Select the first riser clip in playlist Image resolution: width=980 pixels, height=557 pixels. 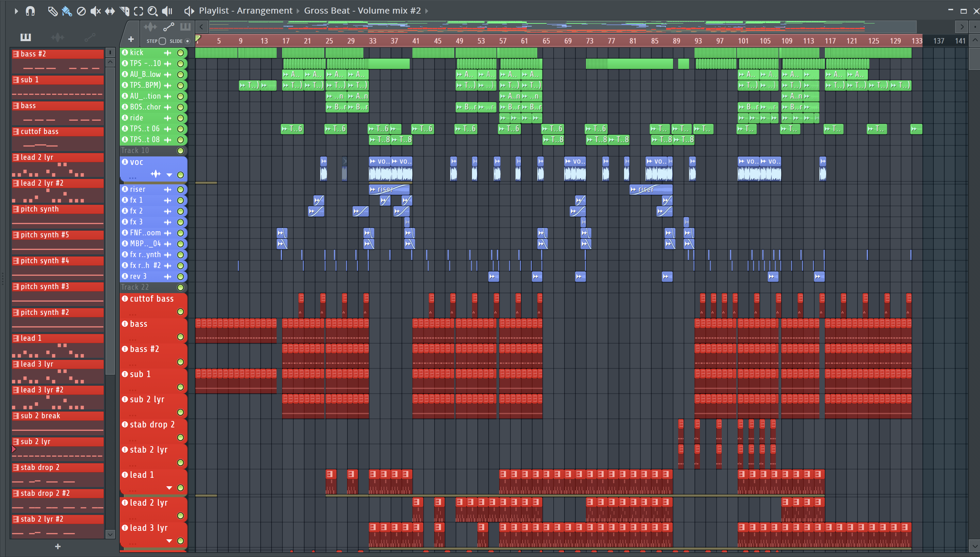click(389, 189)
